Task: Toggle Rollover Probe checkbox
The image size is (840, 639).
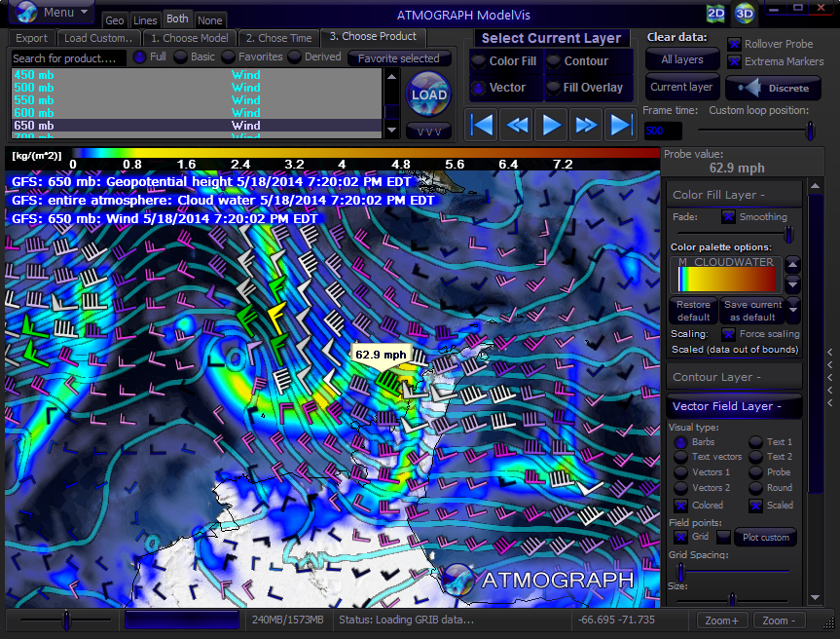Action: pos(734,44)
